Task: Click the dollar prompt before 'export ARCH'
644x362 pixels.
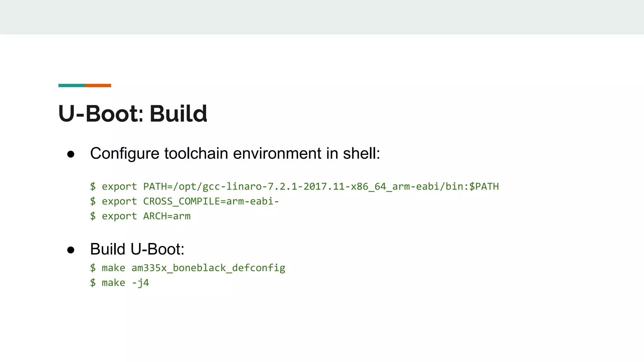Action: click(x=93, y=216)
